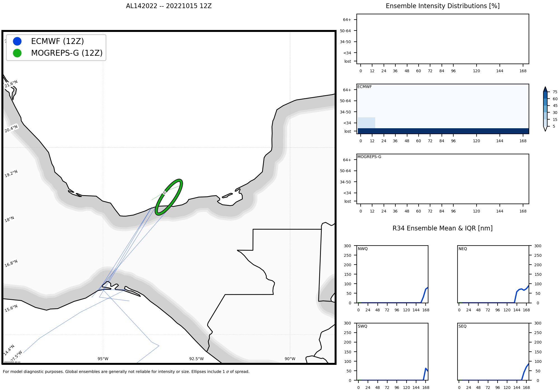560x392 pixels.
Task: Click the plot title AL142022 -- 20221015 12Z
Action: tap(169, 6)
